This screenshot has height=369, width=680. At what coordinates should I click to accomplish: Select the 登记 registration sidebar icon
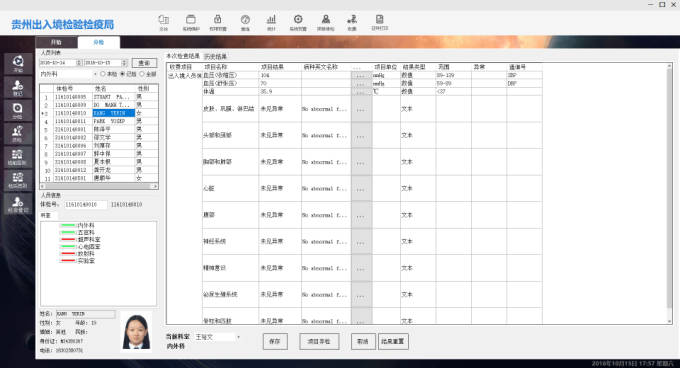[x=18, y=88]
